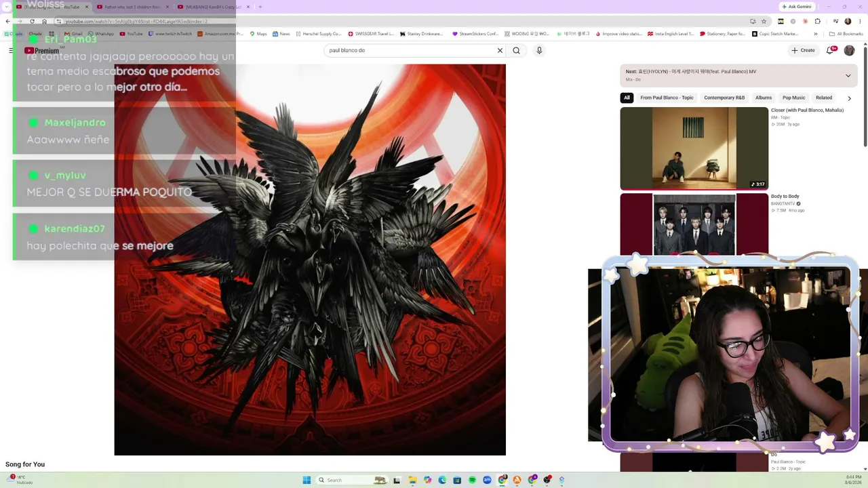Open the News bookmark
The image size is (868, 488).
click(281, 34)
